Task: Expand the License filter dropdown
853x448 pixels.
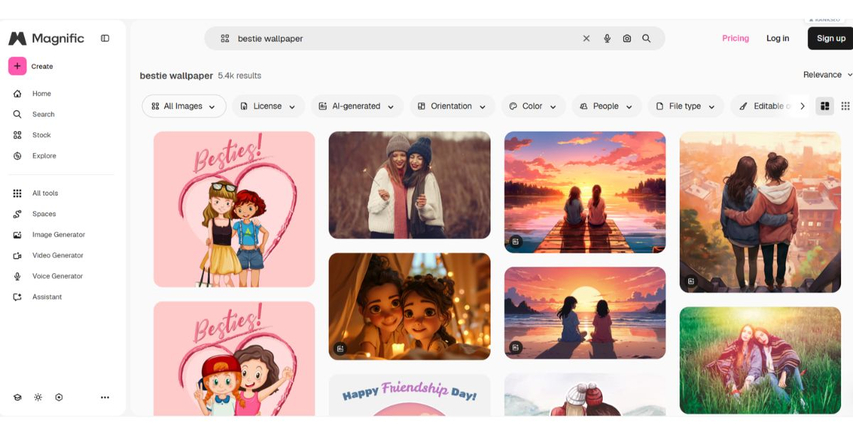Action: pyautogui.click(x=268, y=106)
